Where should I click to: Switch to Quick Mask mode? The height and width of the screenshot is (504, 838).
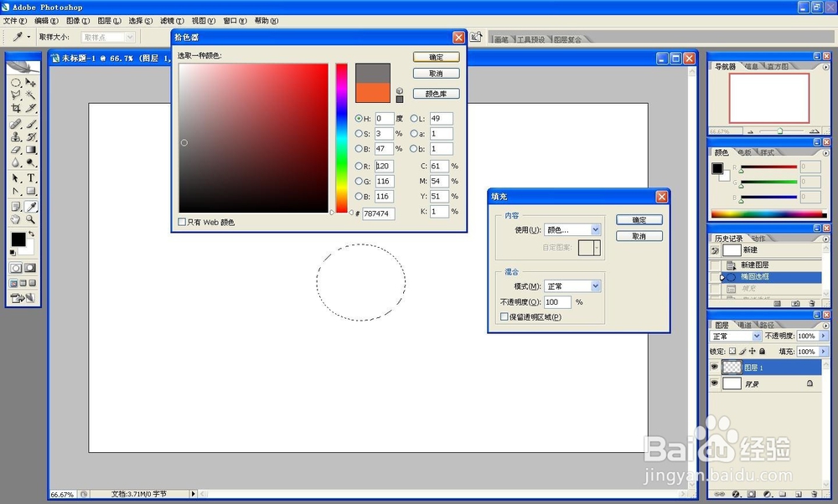(30, 267)
